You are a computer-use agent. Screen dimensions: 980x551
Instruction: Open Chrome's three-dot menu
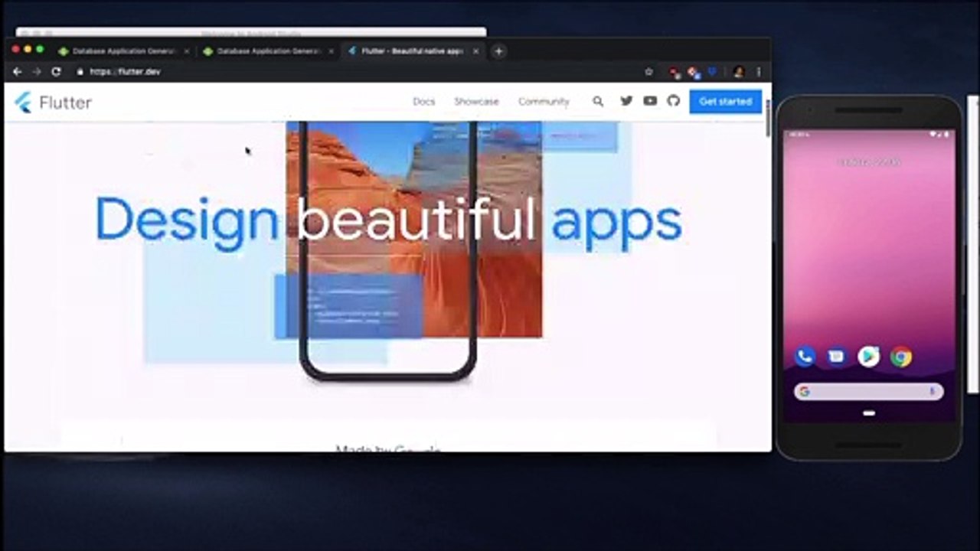[x=759, y=72]
